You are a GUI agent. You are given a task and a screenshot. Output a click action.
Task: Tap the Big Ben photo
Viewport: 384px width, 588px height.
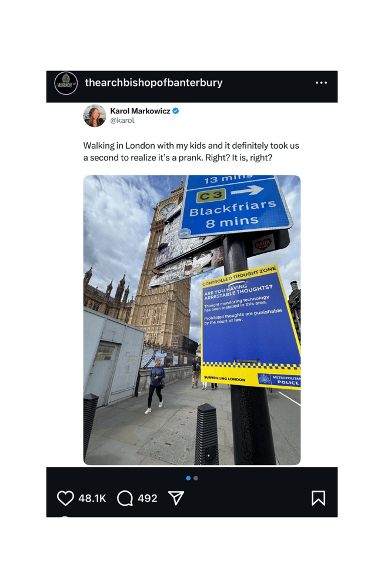coord(192,320)
